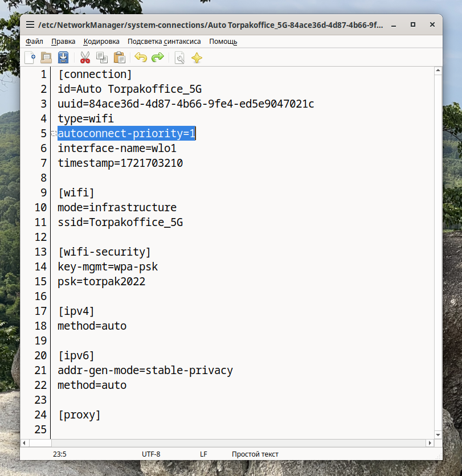Click the [proxy] section header

click(79, 415)
